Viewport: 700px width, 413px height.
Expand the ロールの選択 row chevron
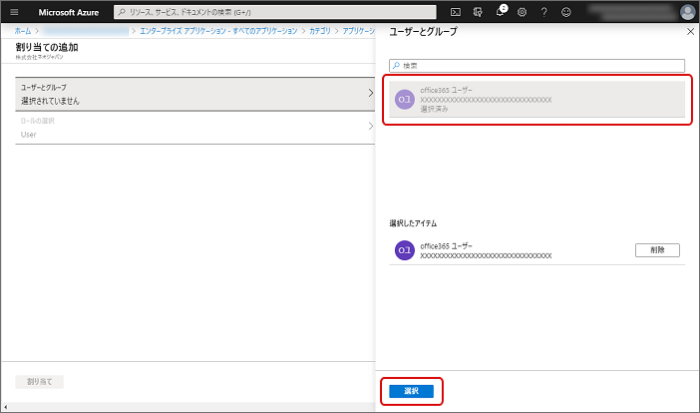[370, 127]
